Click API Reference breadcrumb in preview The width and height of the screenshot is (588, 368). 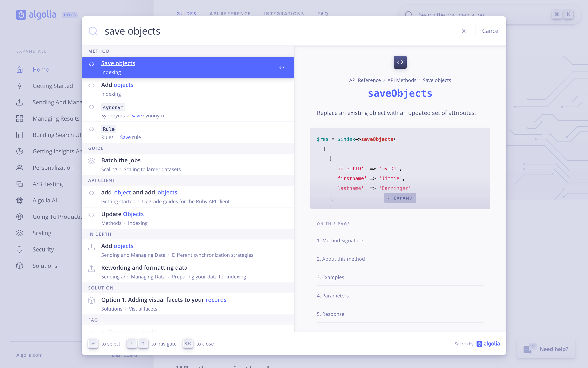[365, 80]
